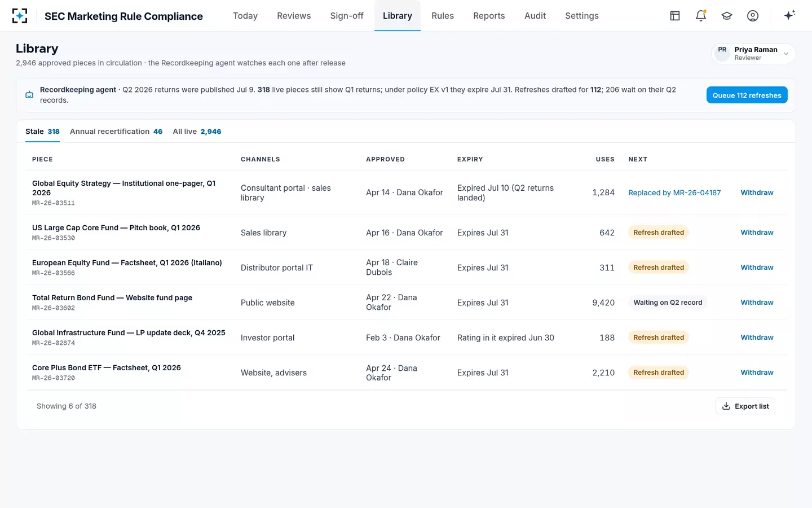Export the list

pos(745,406)
